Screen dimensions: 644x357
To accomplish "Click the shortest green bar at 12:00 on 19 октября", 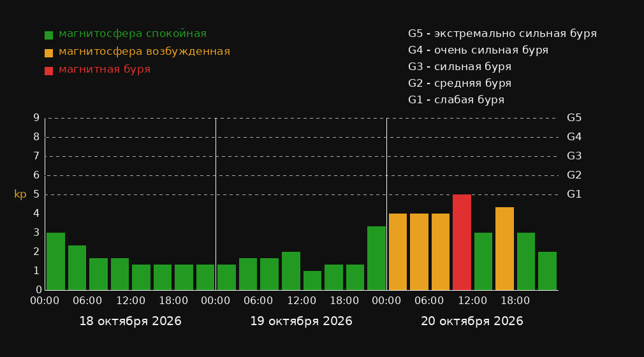I will click(x=312, y=280).
